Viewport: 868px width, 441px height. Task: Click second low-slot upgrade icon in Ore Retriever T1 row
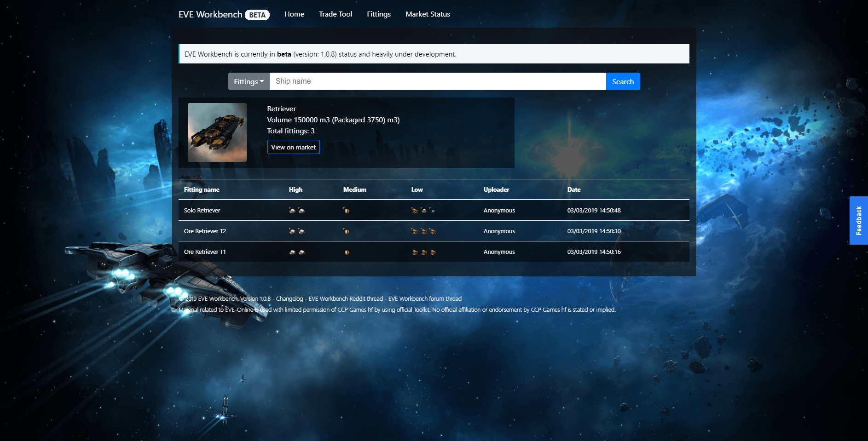(424, 252)
